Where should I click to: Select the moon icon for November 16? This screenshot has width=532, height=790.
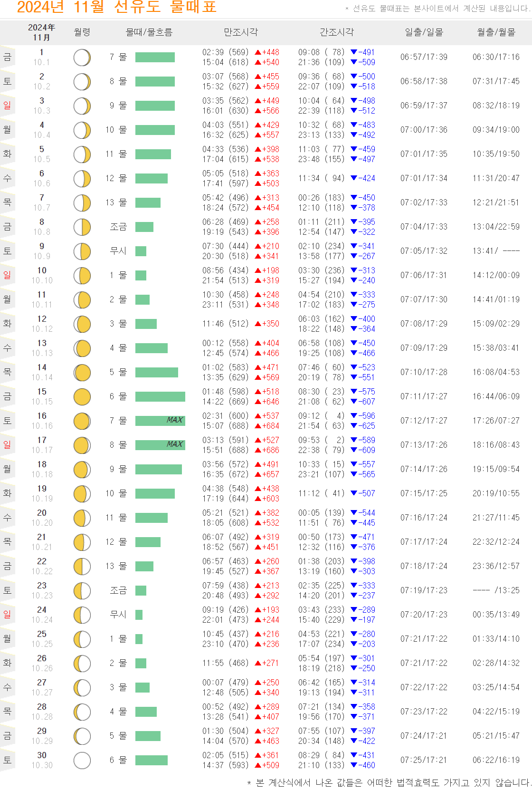(x=82, y=421)
